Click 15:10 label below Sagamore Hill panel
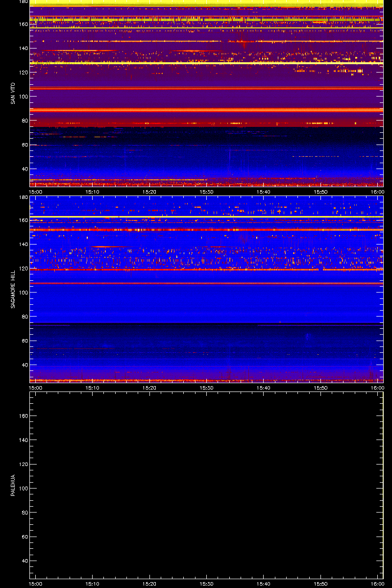Screen dimensions: 392x588 [93, 388]
